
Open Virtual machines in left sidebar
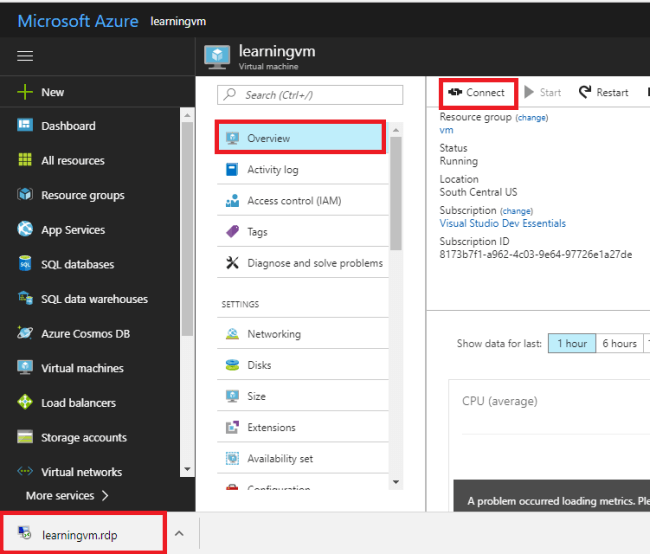(x=90, y=368)
